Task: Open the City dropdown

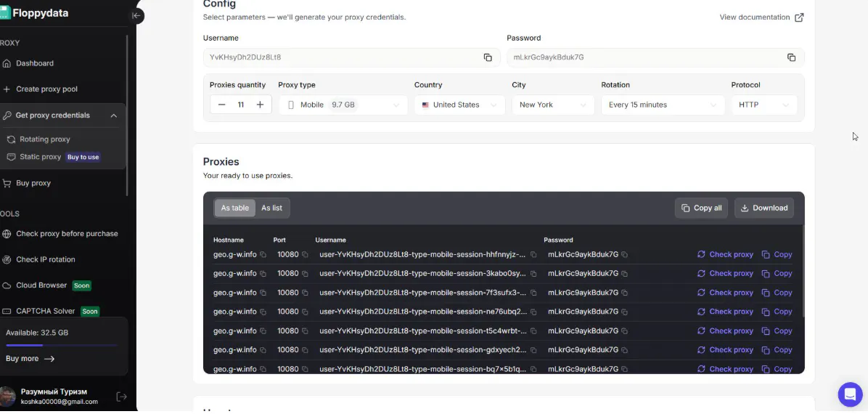Action: [x=553, y=105]
